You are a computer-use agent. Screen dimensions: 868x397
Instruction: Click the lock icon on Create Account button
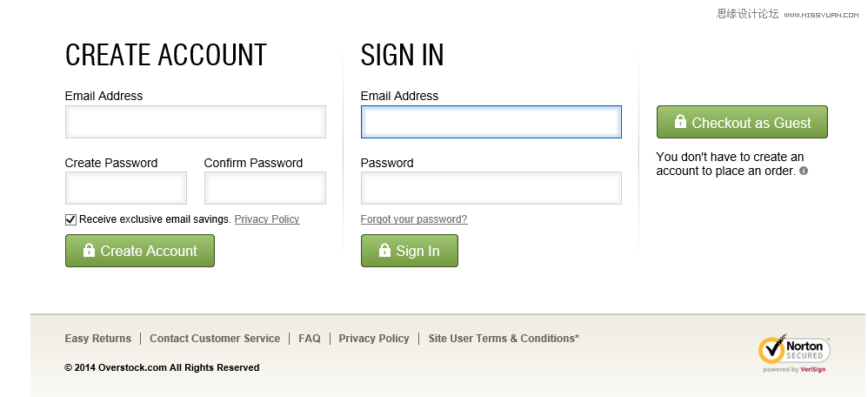point(89,251)
